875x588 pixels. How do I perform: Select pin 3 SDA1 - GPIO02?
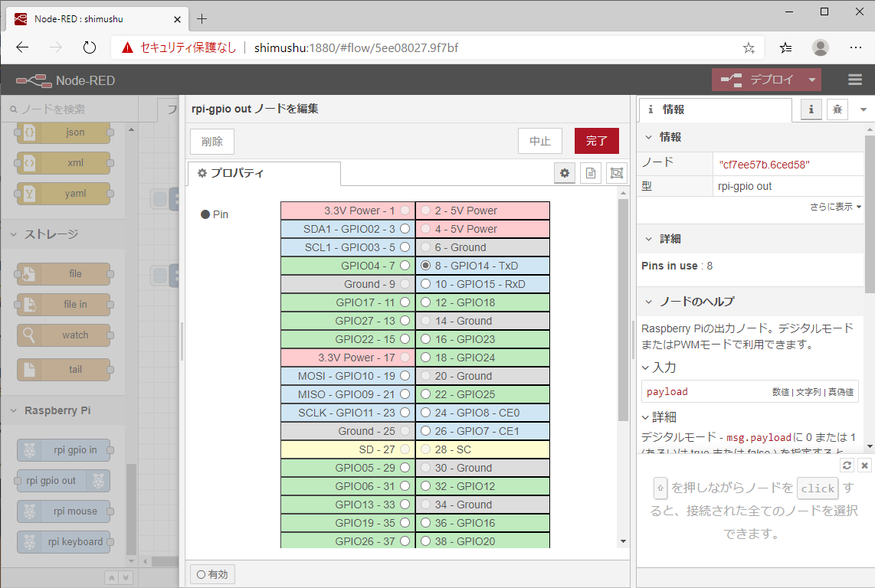pyautogui.click(x=405, y=229)
